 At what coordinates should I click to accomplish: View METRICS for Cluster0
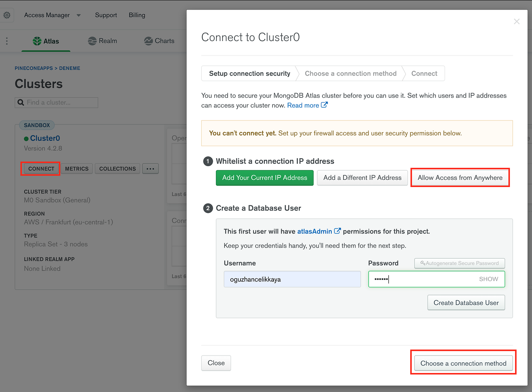[77, 168]
